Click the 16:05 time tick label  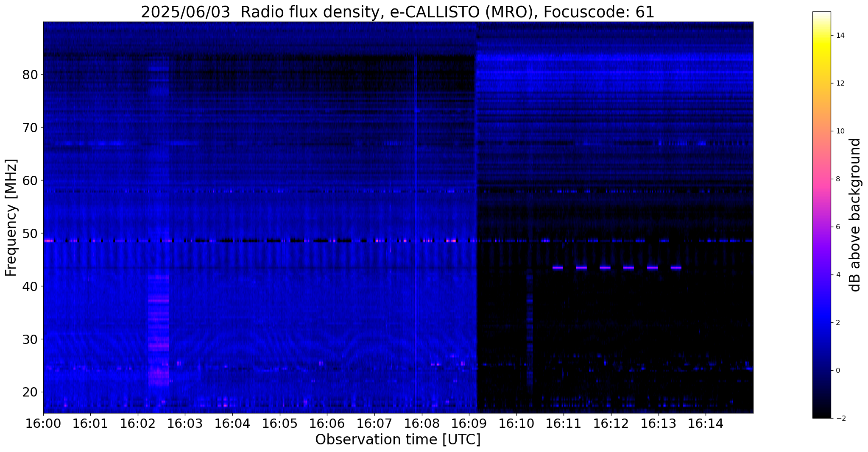pos(279,423)
